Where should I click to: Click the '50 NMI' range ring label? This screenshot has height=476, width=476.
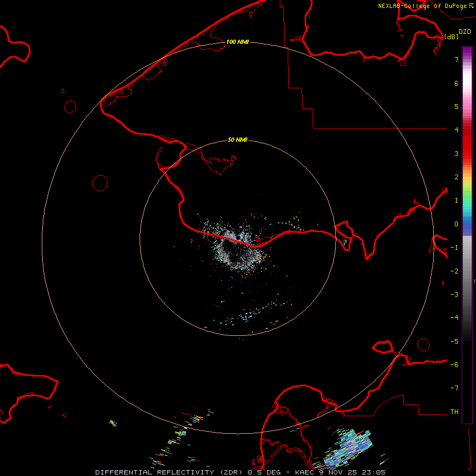[237, 140]
